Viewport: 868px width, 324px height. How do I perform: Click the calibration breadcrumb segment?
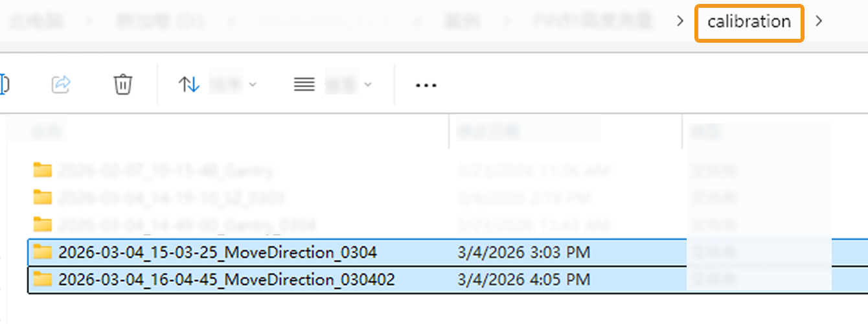click(x=749, y=22)
